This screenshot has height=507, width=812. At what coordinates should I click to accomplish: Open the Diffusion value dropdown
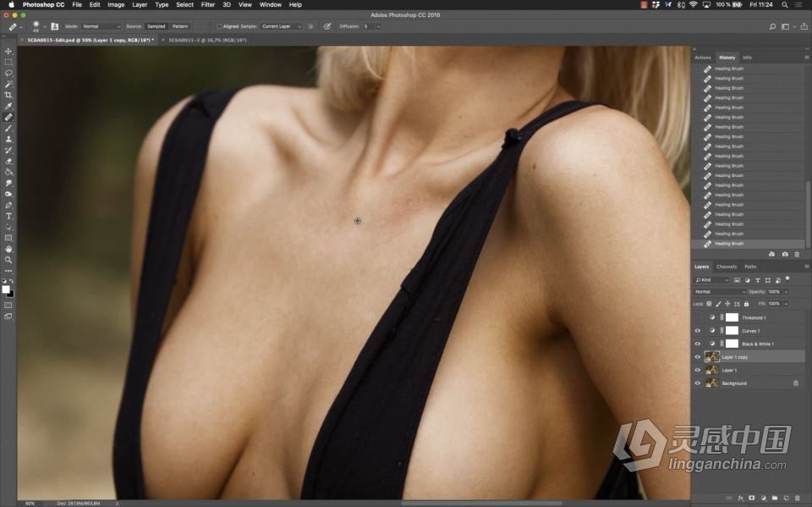(378, 26)
